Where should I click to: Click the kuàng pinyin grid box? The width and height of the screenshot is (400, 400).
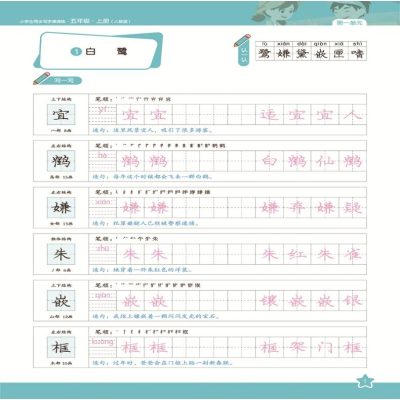pos(102,347)
